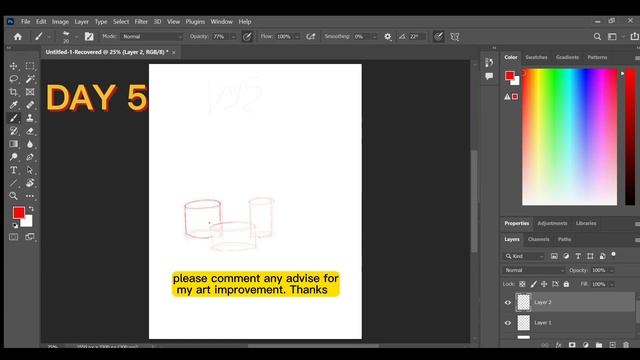This screenshot has height=360, width=640.
Task: Lock all layer attributes padlock
Action: [566, 284]
